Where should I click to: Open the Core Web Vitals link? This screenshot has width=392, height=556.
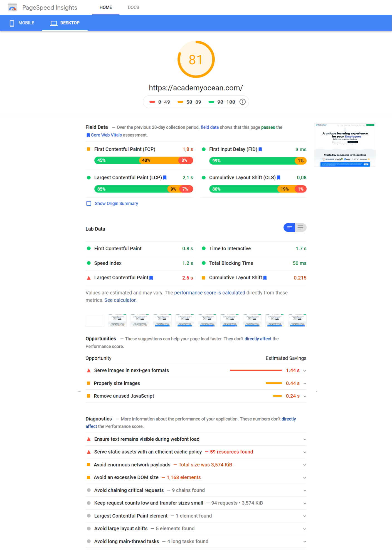[x=106, y=135]
